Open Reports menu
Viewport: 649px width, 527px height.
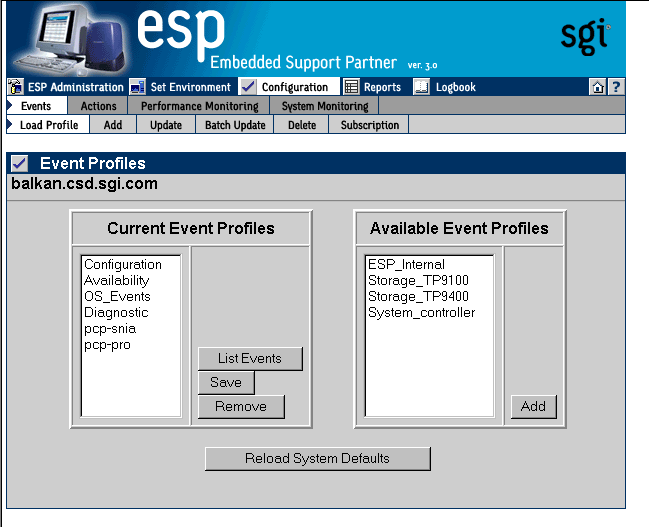(382, 87)
